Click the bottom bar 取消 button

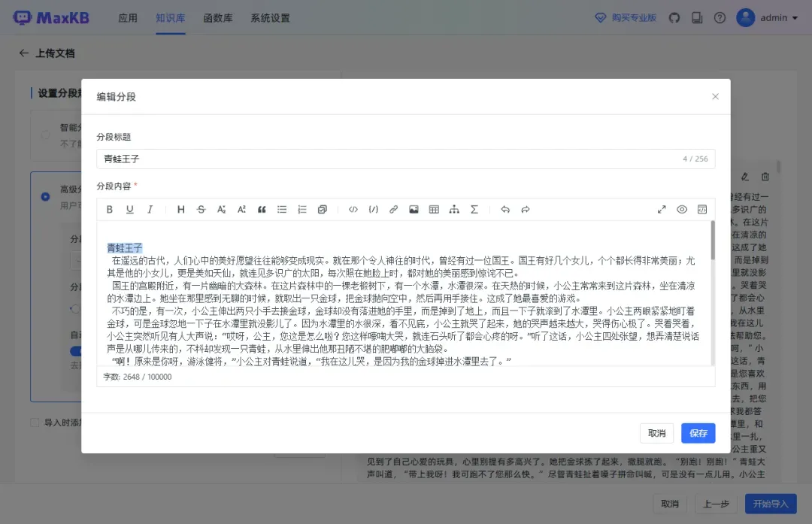click(x=670, y=504)
